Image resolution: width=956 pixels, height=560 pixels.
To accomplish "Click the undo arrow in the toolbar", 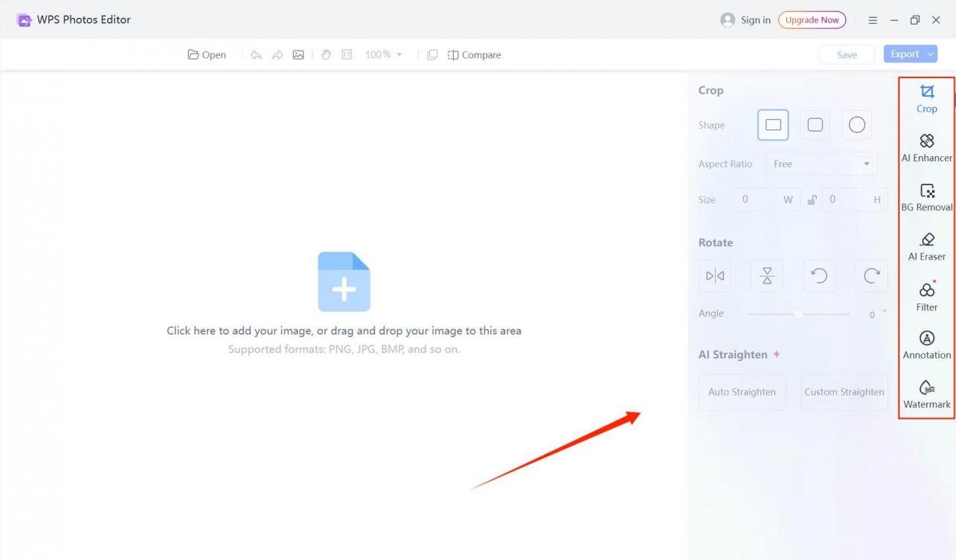I will click(x=256, y=55).
